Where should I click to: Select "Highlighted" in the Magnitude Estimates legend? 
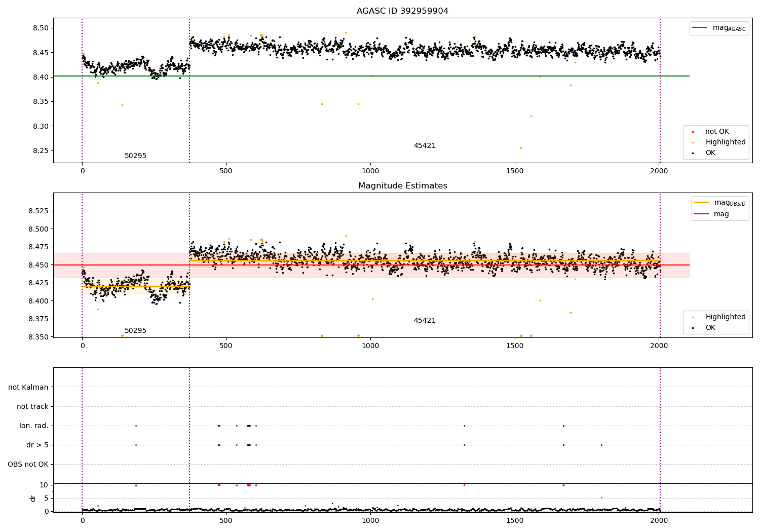[x=718, y=317]
